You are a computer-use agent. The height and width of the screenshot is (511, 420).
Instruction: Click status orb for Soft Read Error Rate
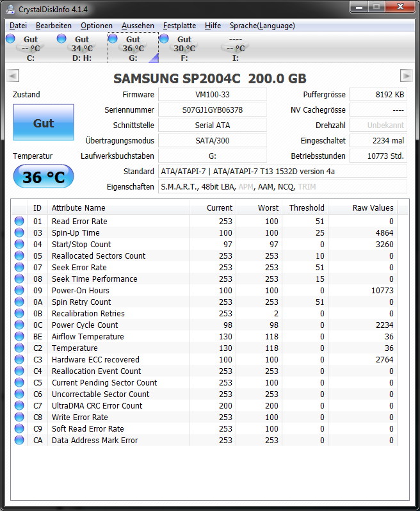click(x=19, y=428)
